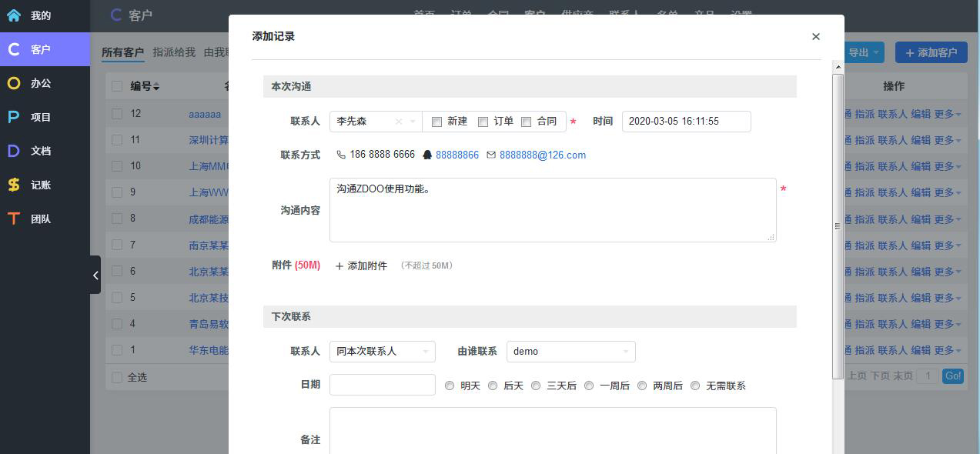Click the 时间 datetime input field
The width and height of the screenshot is (980, 454).
(686, 122)
